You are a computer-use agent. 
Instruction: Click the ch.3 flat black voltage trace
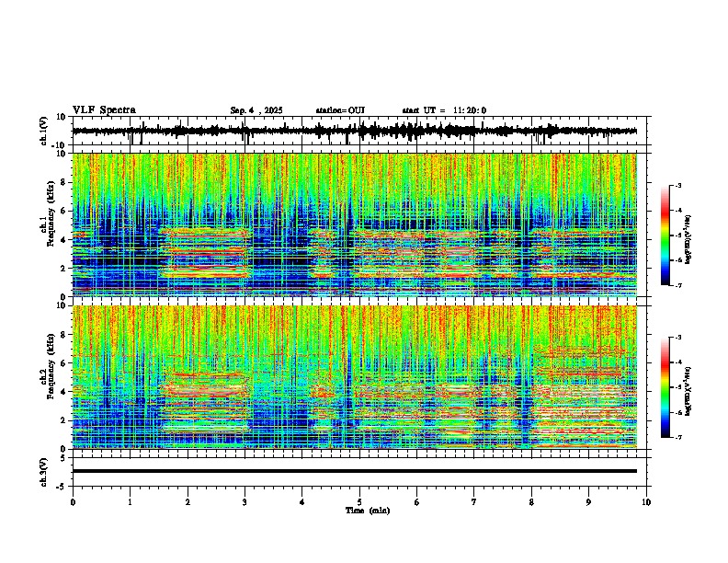[355, 471]
